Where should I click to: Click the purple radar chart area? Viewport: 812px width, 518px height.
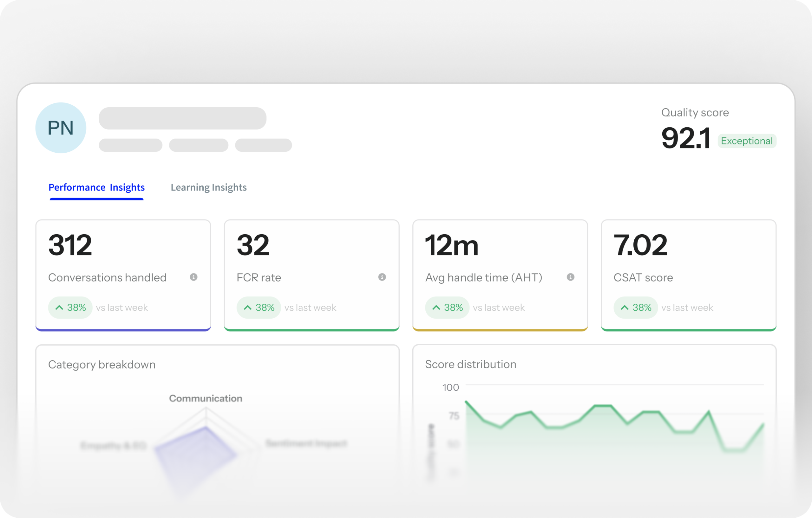[196, 452]
